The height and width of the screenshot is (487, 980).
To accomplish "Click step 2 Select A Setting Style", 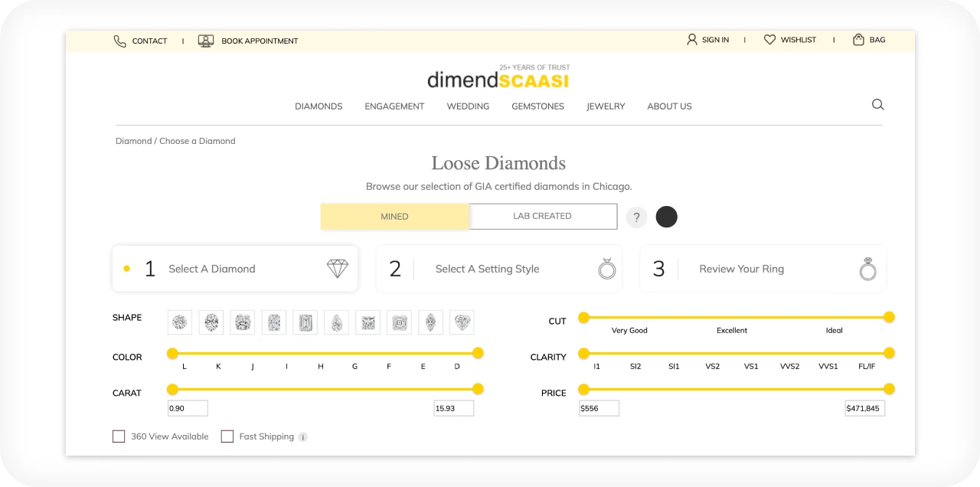I will (x=499, y=269).
